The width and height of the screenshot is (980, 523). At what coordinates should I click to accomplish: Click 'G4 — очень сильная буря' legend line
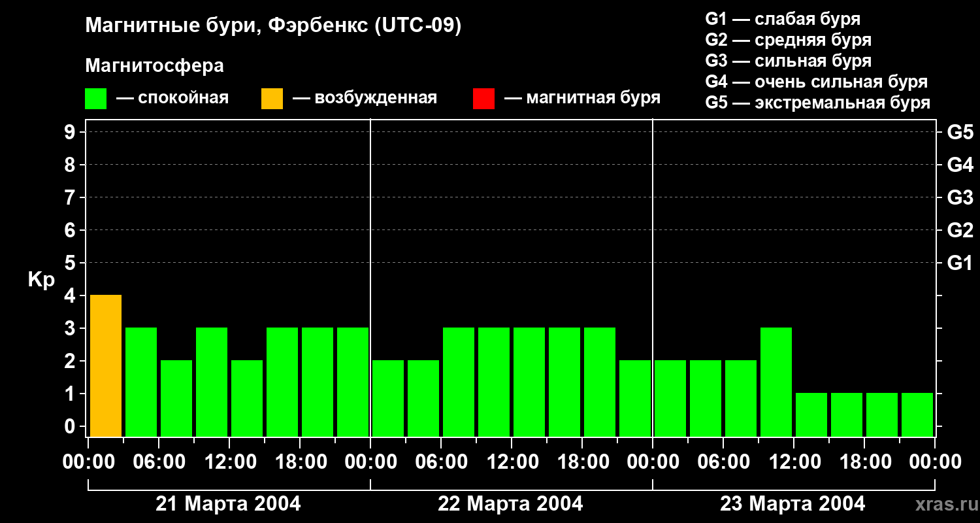point(816,82)
